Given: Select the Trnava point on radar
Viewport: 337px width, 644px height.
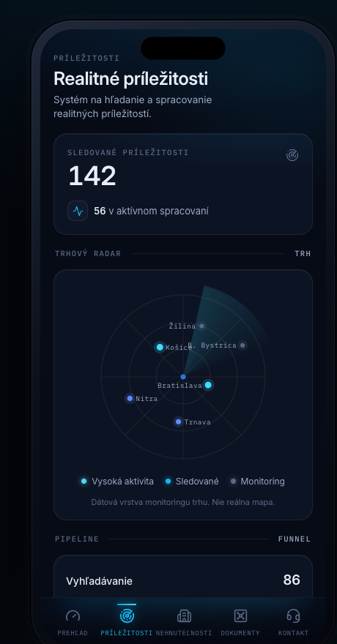Looking at the screenshot, I should pyautogui.click(x=178, y=422).
